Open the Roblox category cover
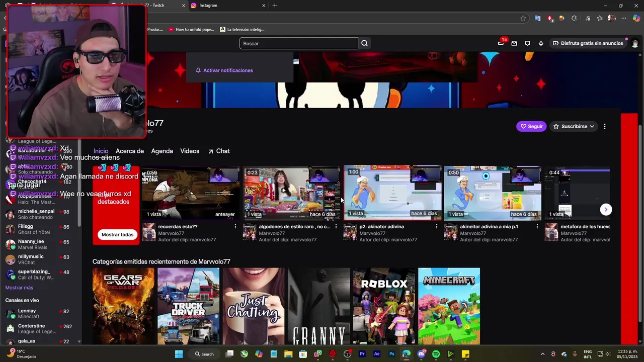Viewport: 644px width, 362px height. coord(384,306)
